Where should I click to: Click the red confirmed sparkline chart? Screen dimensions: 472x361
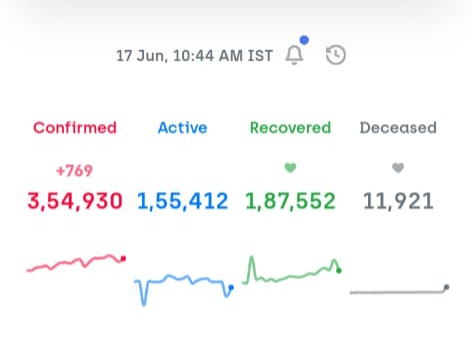(76, 263)
